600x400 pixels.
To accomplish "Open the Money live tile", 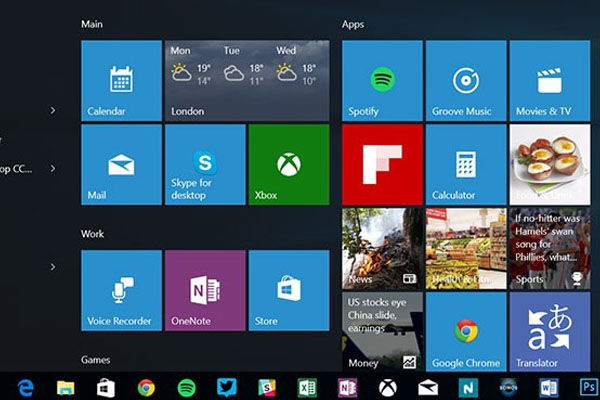I will click(382, 332).
